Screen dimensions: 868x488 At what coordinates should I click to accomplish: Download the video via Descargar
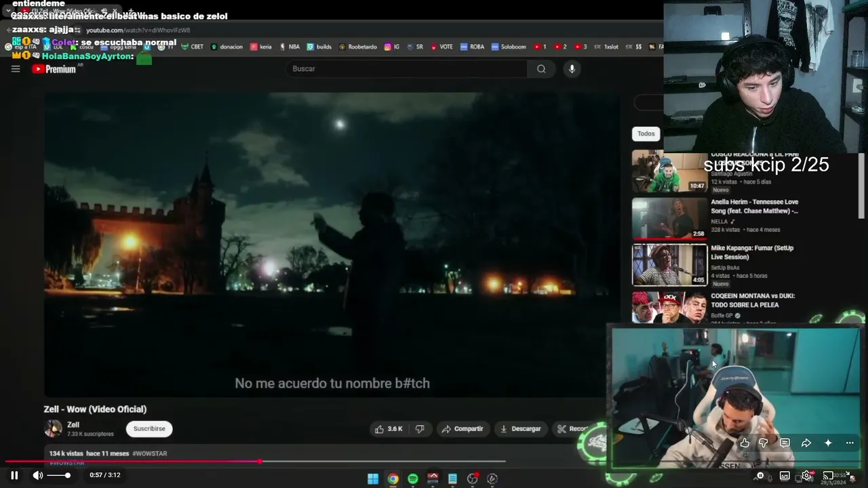click(x=521, y=428)
